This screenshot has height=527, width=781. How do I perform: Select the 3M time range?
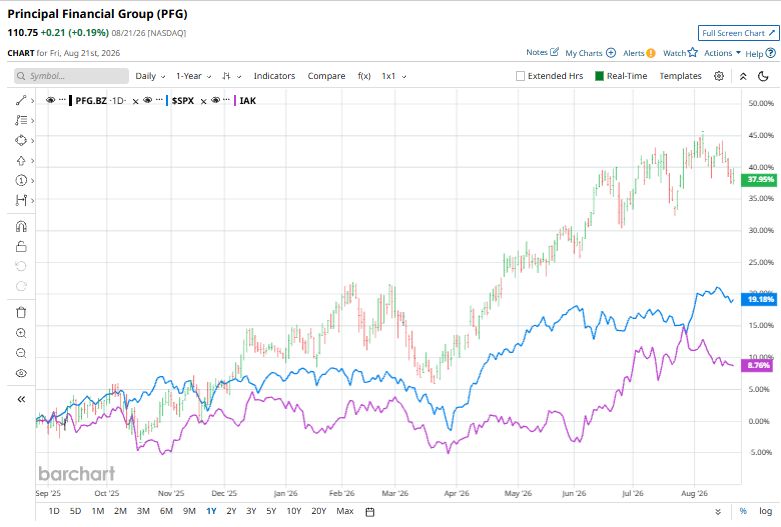[x=143, y=511]
